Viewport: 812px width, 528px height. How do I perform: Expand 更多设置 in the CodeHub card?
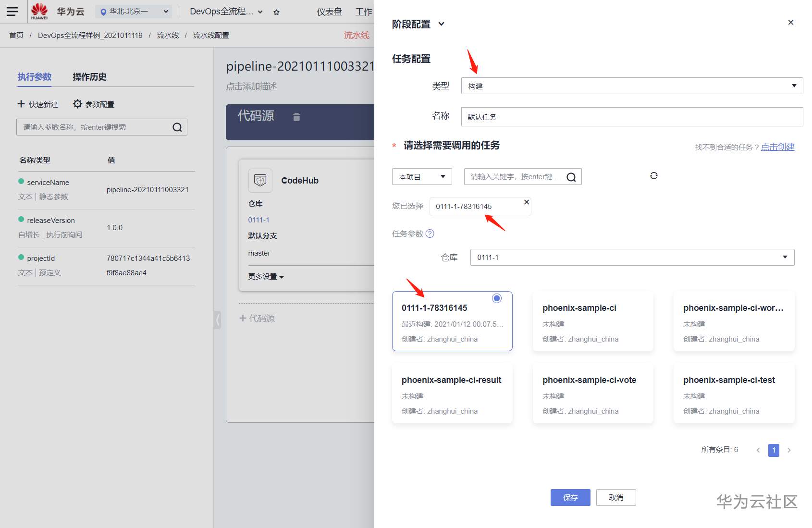pyautogui.click(x=266, y=277)
